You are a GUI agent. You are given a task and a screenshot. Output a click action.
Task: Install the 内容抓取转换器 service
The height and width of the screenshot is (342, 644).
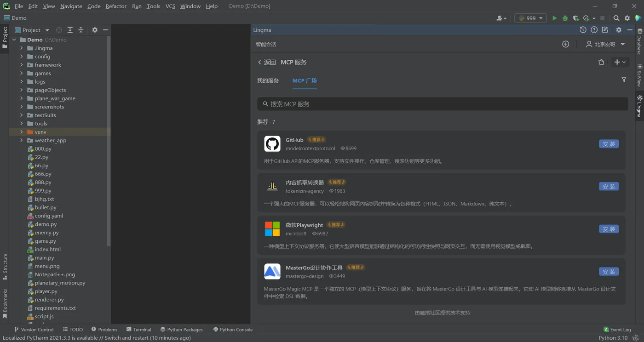tap(609, 186)
